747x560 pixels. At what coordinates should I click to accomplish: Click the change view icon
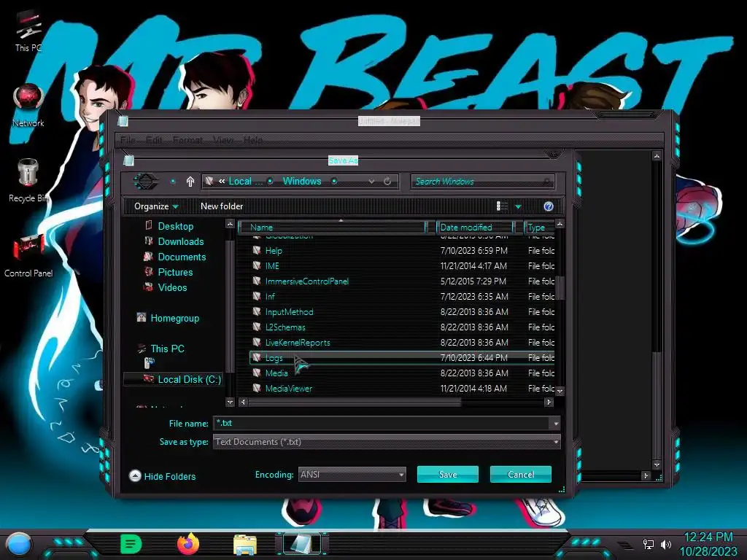coord(502,206)
